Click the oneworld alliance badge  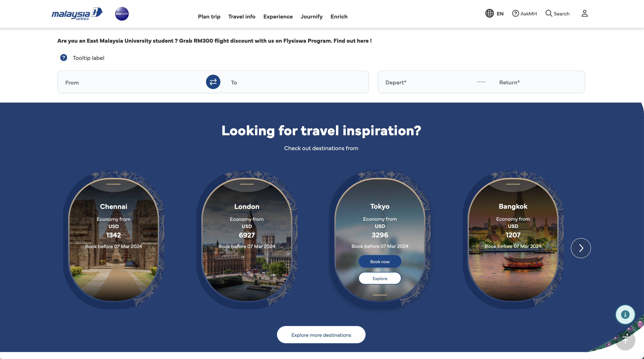[x=122, y=14]
